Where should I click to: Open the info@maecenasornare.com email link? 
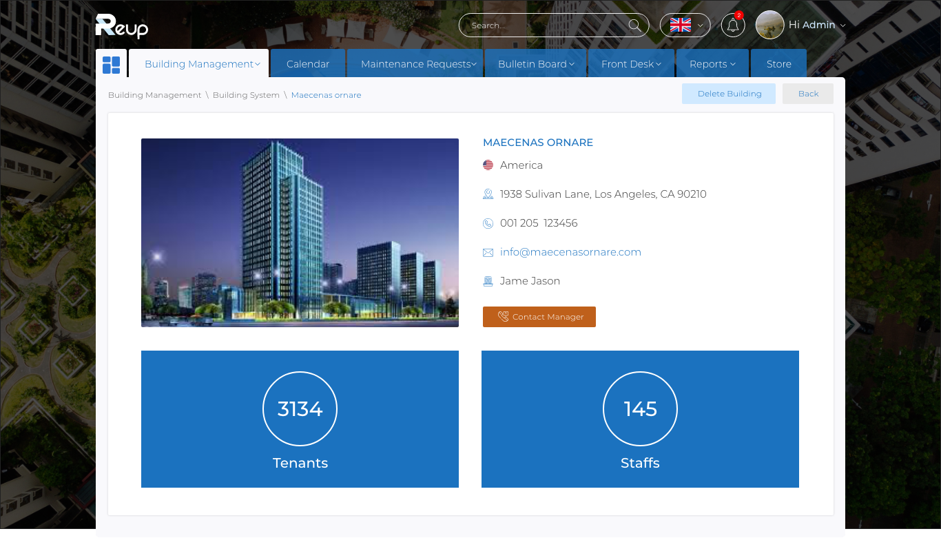[570, 252]
